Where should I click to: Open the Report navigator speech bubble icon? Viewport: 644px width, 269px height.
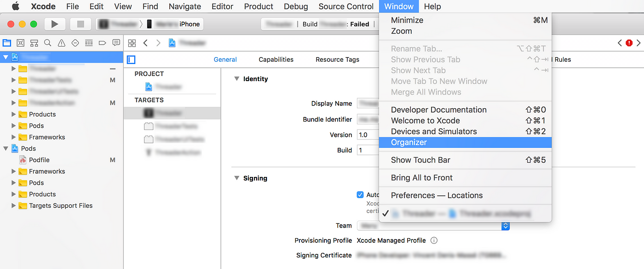[116, 43]
